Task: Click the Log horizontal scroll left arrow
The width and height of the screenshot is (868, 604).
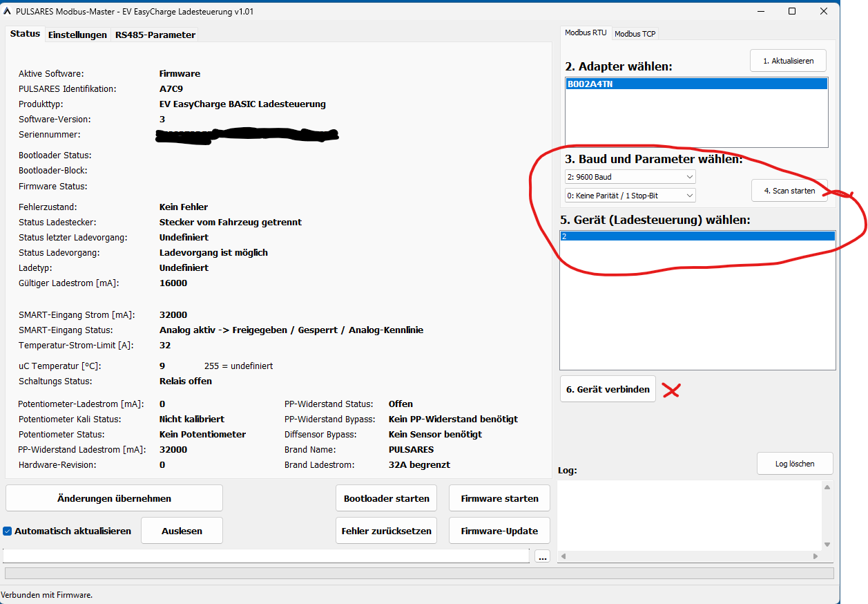Action: pyautogui.click(x=563, y=556)
